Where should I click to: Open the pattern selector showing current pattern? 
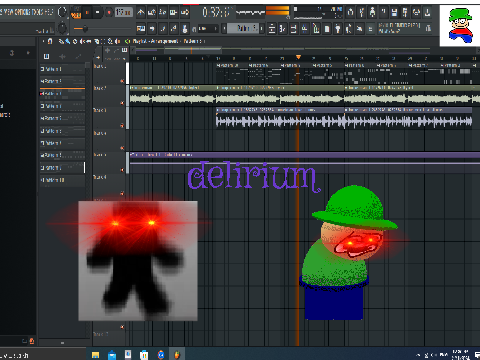(x=243, y=28)
